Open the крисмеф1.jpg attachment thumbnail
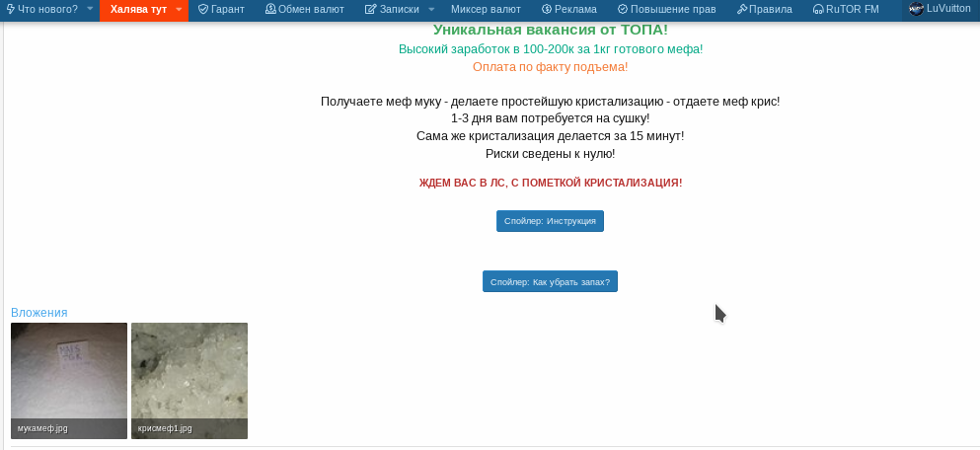This screenshot has width=980, height=450. pos(189,381)
